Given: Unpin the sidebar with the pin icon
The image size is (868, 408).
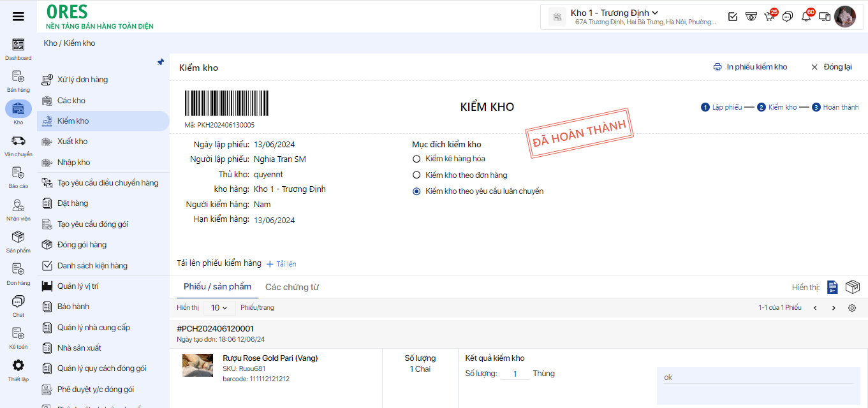Looking at the screenshot, I should tap(161, 62).
